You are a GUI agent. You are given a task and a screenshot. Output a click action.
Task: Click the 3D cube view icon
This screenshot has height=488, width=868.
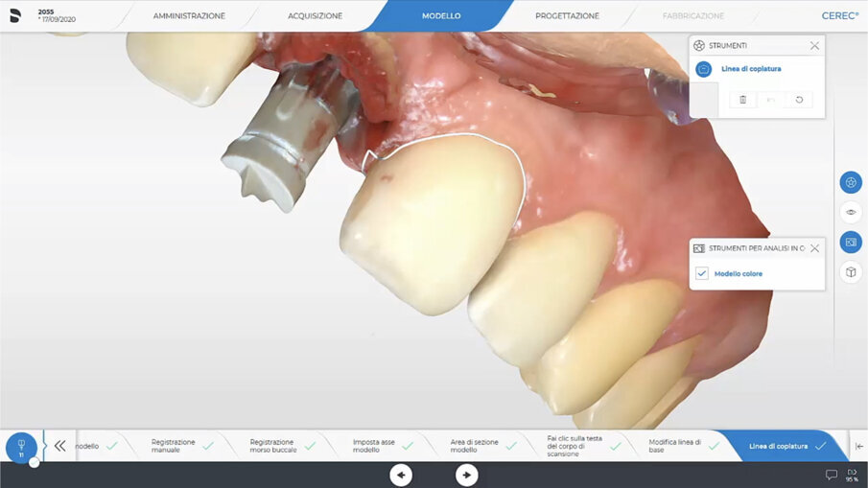(850, 272)
